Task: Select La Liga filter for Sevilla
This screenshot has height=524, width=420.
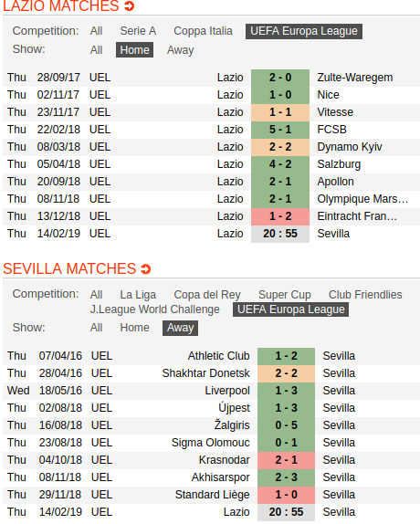Action: click(x=138, y=295)
